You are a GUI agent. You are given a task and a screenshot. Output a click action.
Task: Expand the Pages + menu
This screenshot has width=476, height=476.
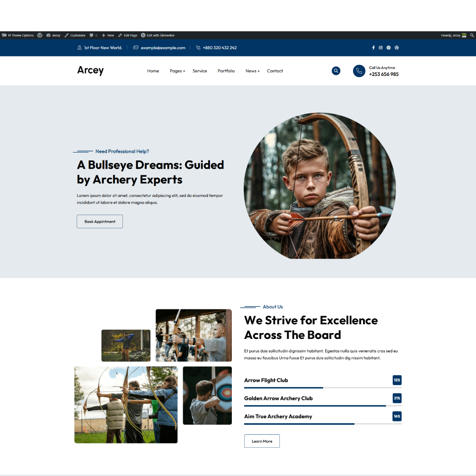177,71
